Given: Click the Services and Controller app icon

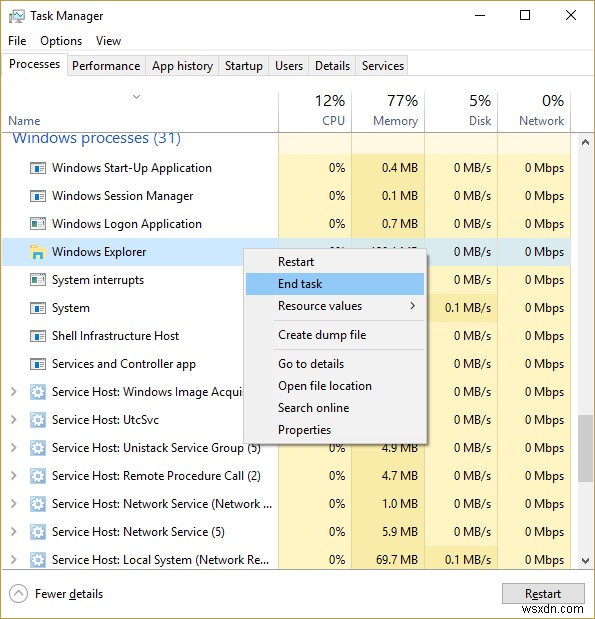Looking at the screenshot, I should [38, 364].
